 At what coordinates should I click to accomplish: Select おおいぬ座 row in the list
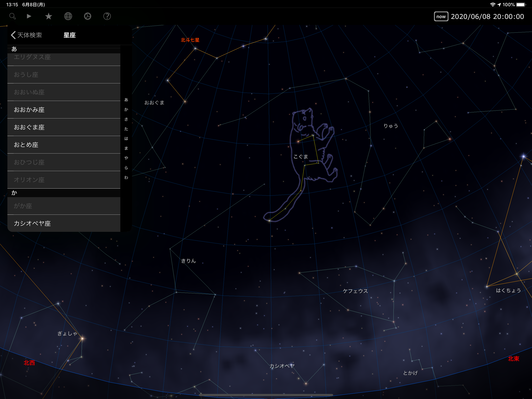pos(64,92)
